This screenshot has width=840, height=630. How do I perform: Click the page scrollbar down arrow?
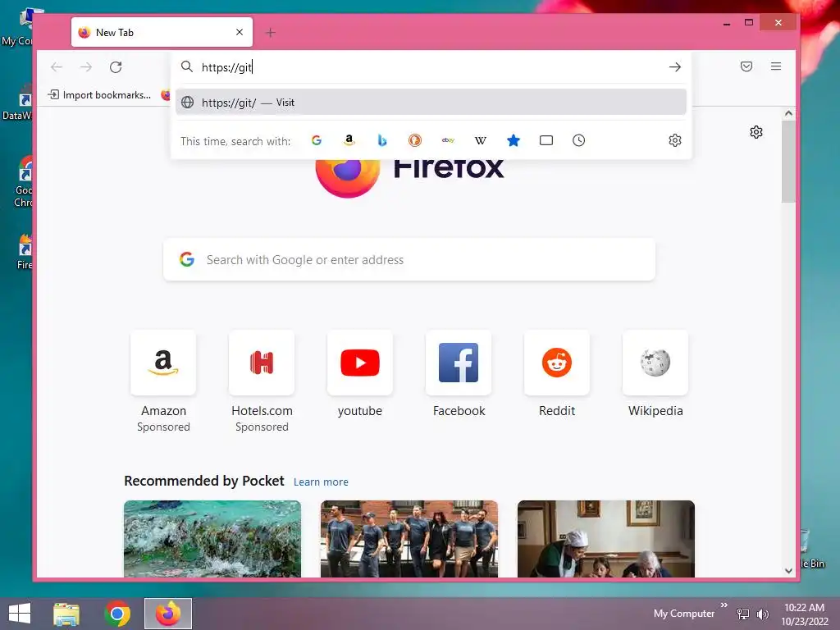[x=788, y=571]
